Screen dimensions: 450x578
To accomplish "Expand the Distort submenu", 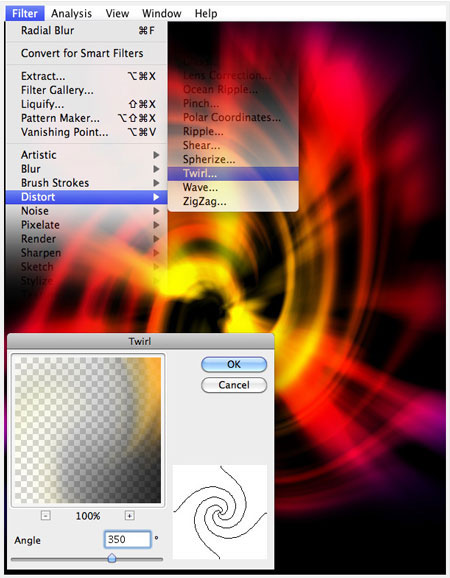I will (87, 197).
